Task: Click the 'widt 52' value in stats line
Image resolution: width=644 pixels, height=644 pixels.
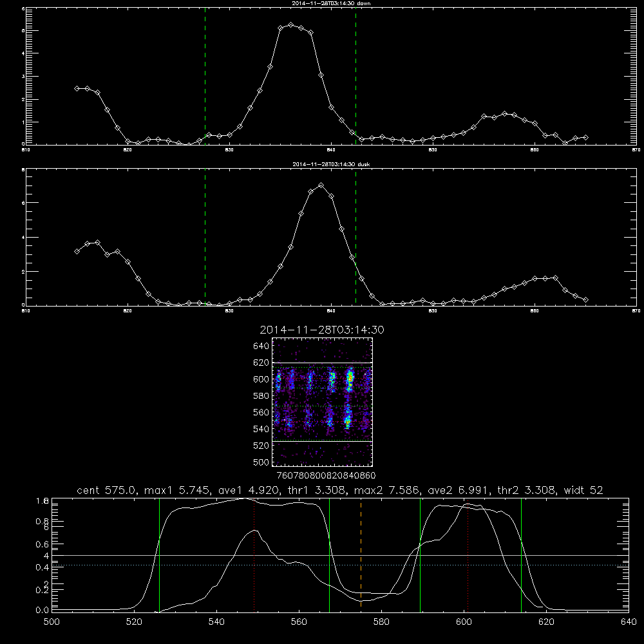Action: 583,490
